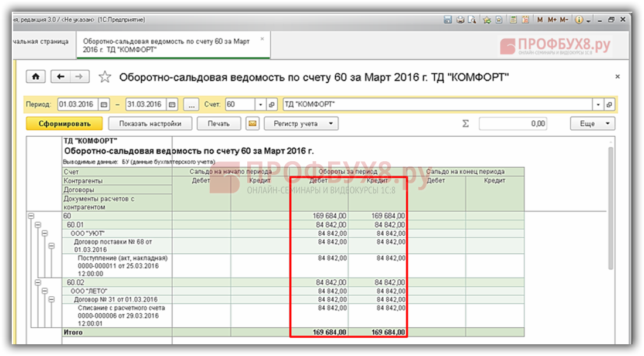Click the Показать настройки button
The width and height of the screenshot is (644, 356).
150,124
